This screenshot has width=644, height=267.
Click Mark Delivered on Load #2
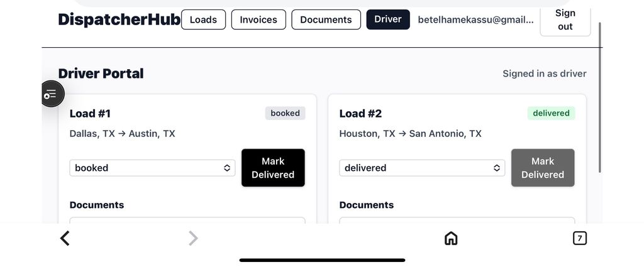click(x=542, y=168)
